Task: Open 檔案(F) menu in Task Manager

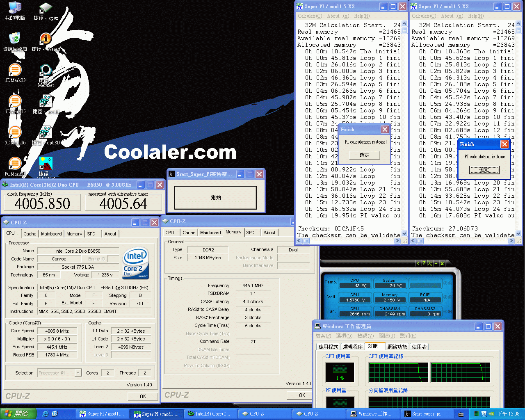Action: coord(323,336)
